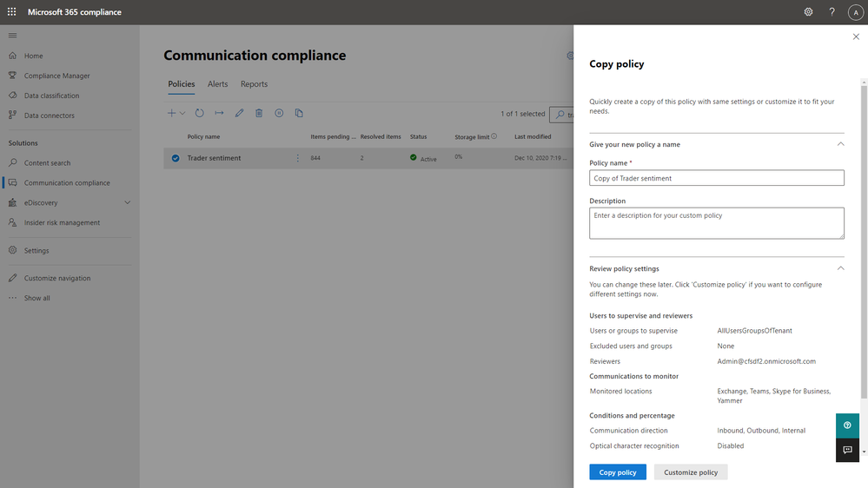Open the create policy dropdown arrow
The height and width of the screenshot is (488, 868).
pyautogui.click(x=182, y=113)
